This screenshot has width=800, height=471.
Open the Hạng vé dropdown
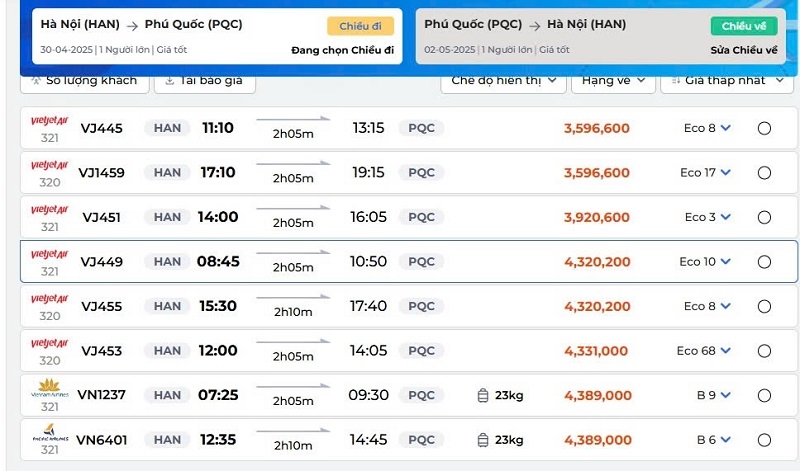[612, 80]
